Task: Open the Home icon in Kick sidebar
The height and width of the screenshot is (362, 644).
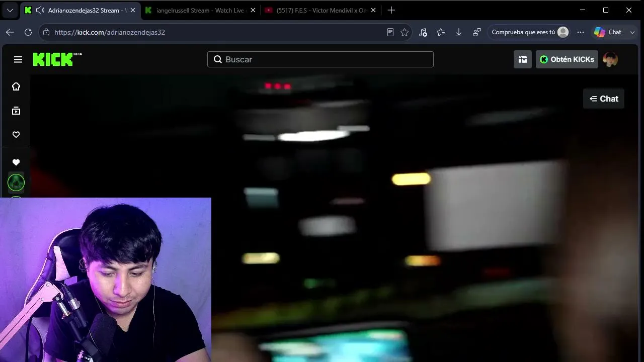Action: coord(16,86)
